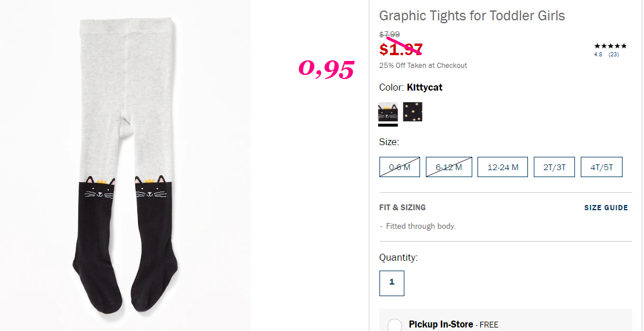Expand the FIT & SIZING section

pyautogui.click(x=403, y=208)
